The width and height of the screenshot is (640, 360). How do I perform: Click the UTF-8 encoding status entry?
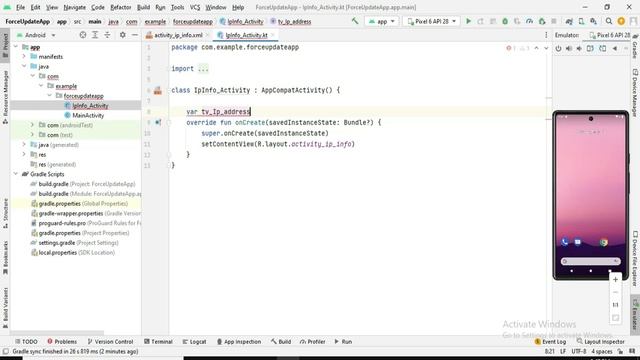[x=579, y=351]
